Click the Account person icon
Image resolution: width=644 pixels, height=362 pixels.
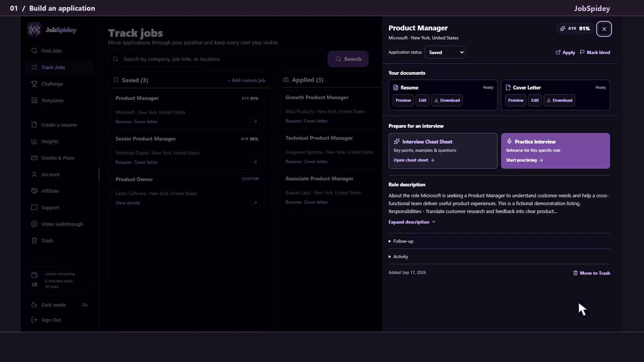(x=34, y=174)
